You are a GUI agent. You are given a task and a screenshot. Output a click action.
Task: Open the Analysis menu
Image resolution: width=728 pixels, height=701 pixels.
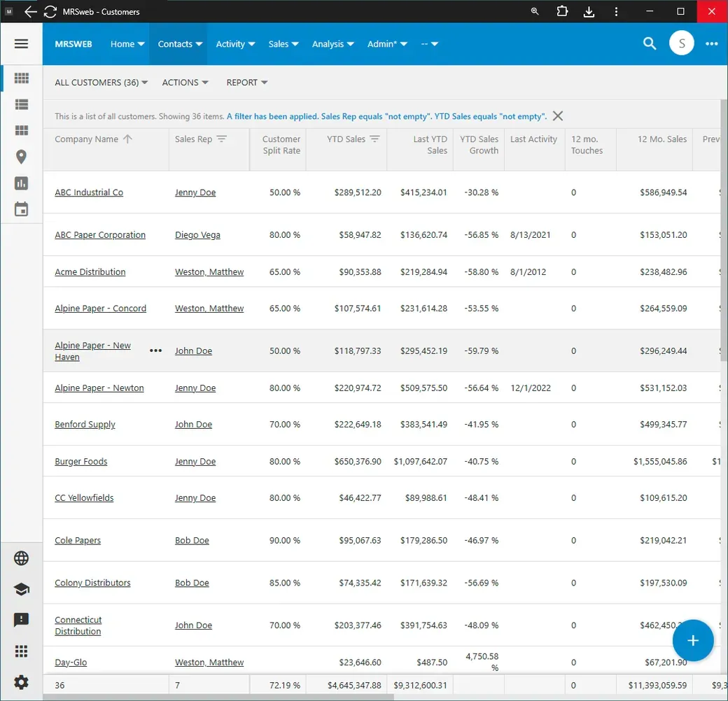tap(333, 44)
